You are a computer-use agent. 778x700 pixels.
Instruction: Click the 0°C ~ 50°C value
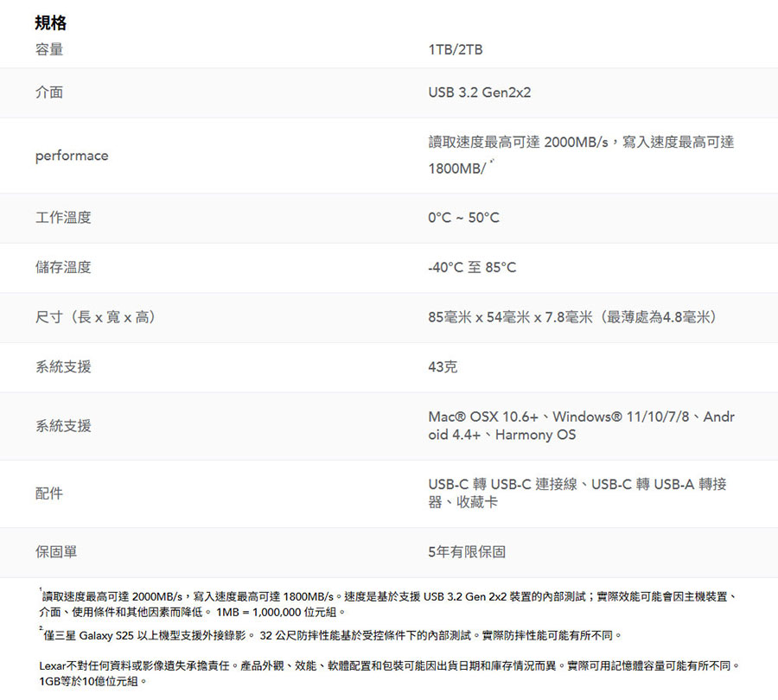point(464,218)
